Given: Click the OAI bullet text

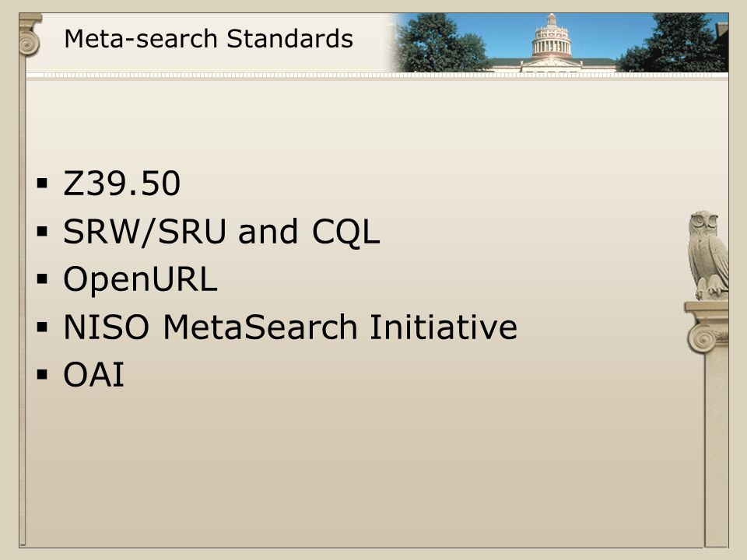Looking at the screenshot, I should point(94,375).
